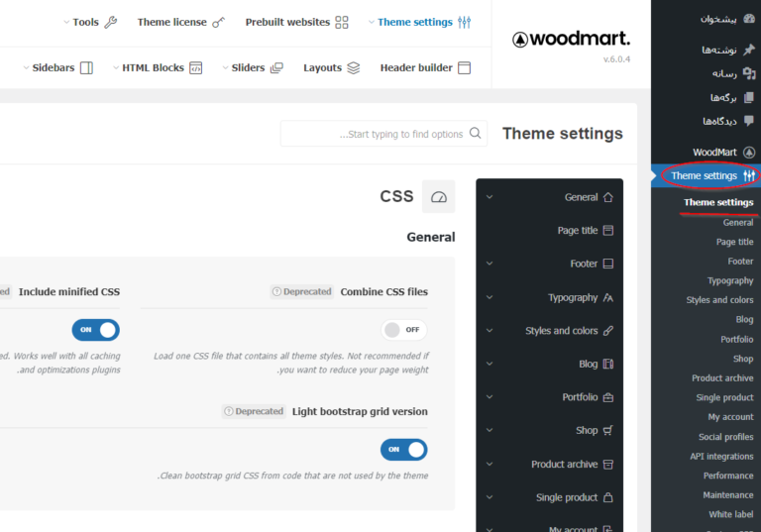Click the Header builder layout icon
This screenshot has height=532, width=761.
click(x=464, y=68)
